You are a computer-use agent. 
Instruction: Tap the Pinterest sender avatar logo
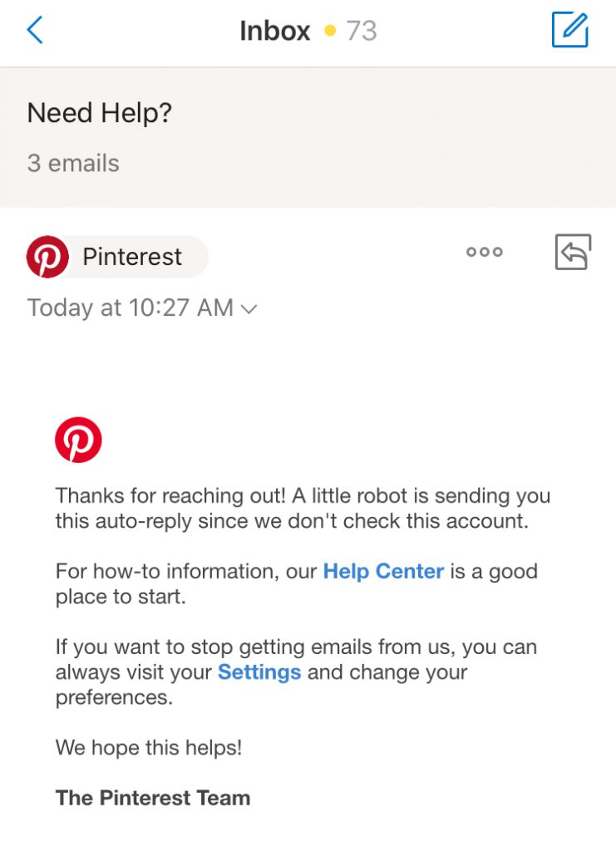(x=47, y=257)
